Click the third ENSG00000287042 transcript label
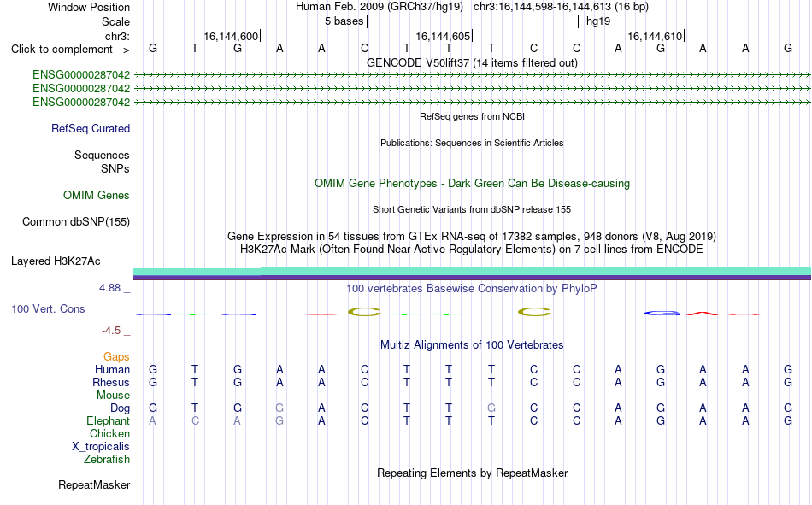 (x=81, y=102)
